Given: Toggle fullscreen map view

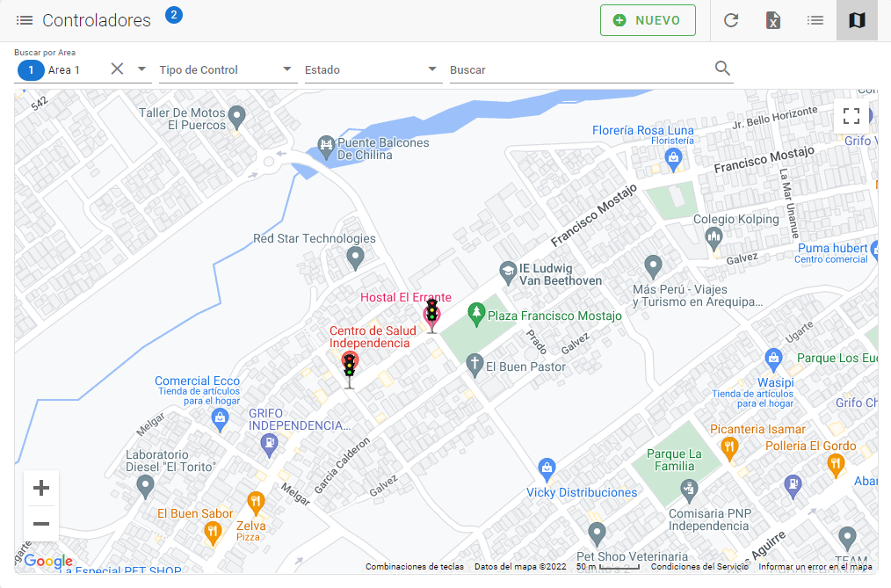Looking at the screenshot, I should pyautogui.click(x=851, y=116).
